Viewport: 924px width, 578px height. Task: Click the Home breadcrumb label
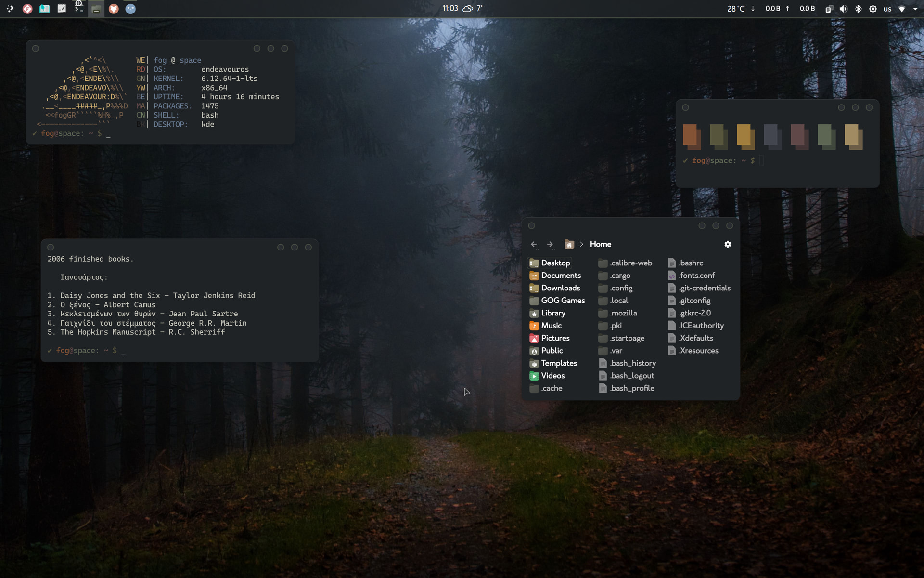click(x=600, y=244)
